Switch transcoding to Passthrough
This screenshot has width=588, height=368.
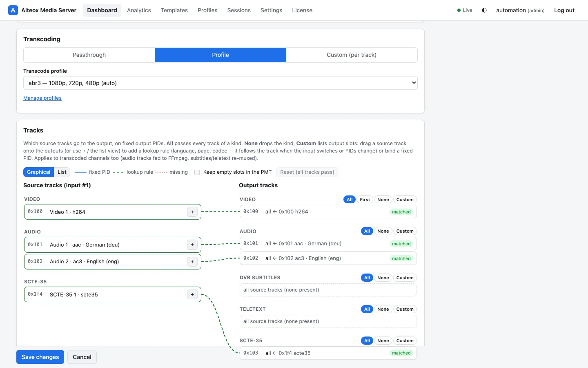tap(89, 55)
